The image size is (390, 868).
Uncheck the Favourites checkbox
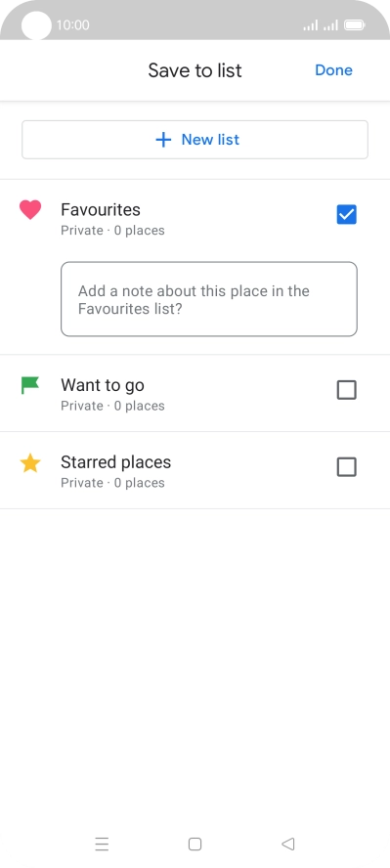[347, 215]
